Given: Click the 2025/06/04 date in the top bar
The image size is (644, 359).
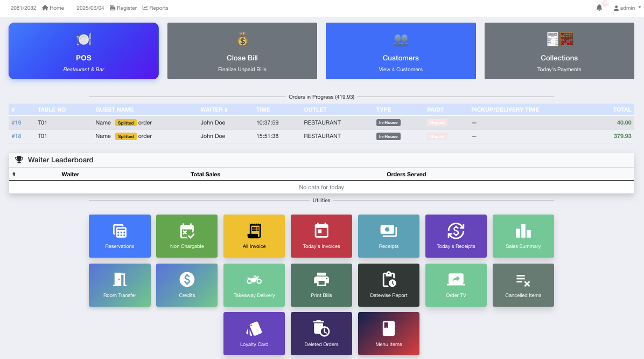Looking at the screenshot, I should pos(90,8).
